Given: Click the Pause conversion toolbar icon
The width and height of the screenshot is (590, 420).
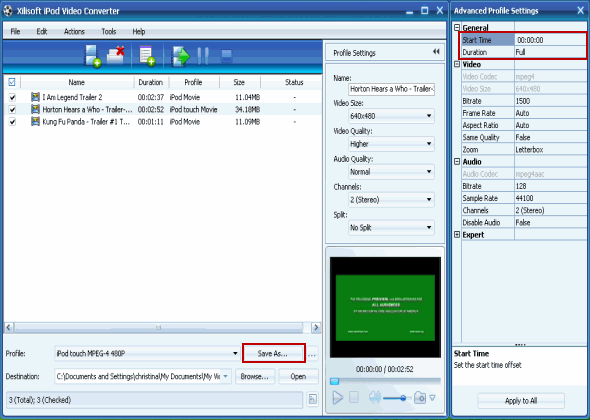Looking at the screenshot, I should point(203,56).
